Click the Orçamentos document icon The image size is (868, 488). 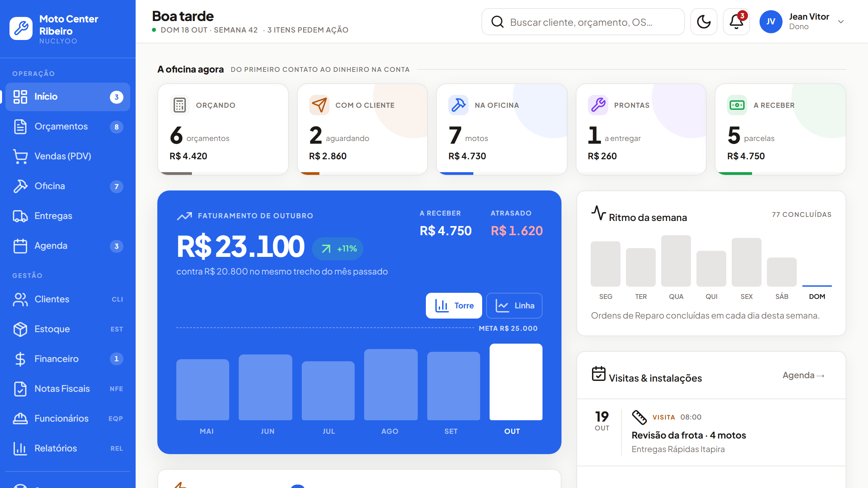click(20, 127)
